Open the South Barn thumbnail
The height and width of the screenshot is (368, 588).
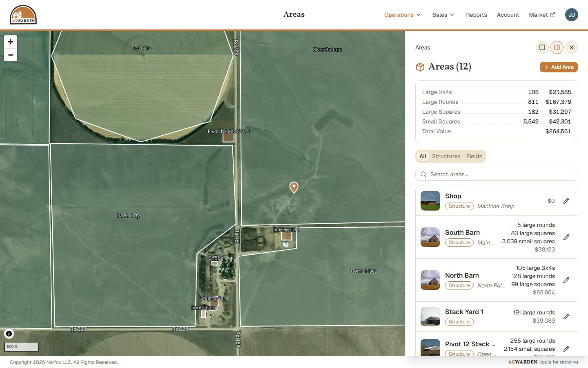[430, 237]
